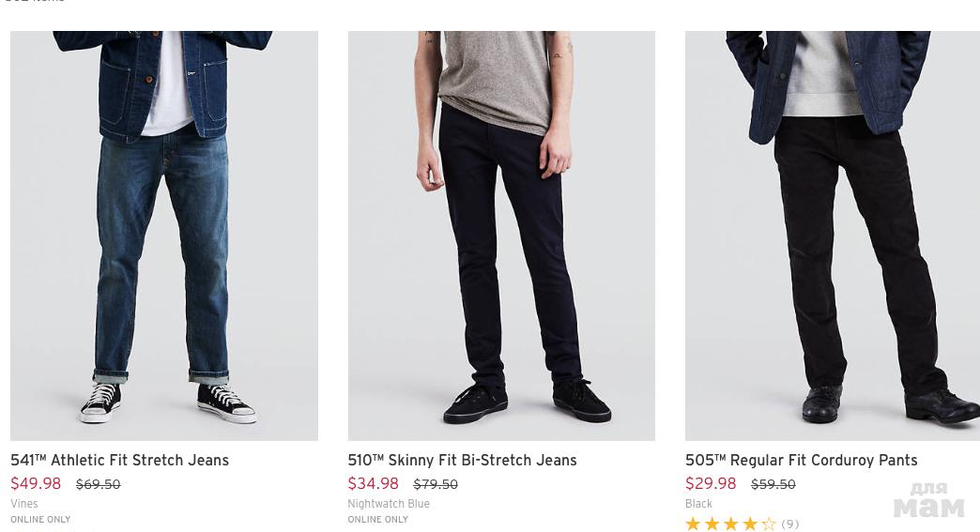
Task: Open the (9) reviews count
Action: 790,524
